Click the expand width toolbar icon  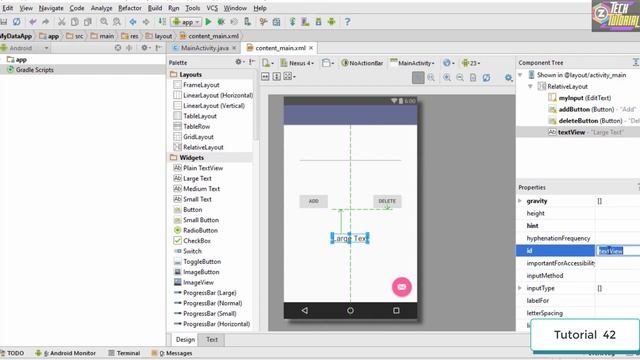(x=265, y=76)
